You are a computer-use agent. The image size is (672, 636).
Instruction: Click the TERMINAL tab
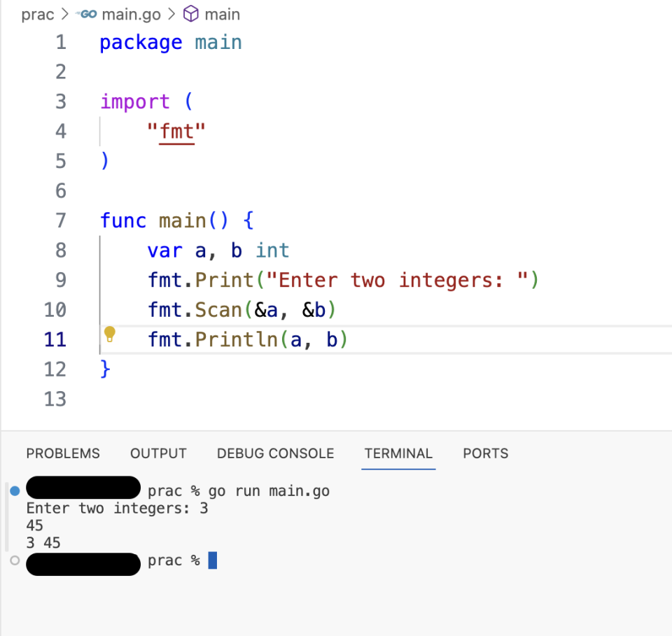398,453
